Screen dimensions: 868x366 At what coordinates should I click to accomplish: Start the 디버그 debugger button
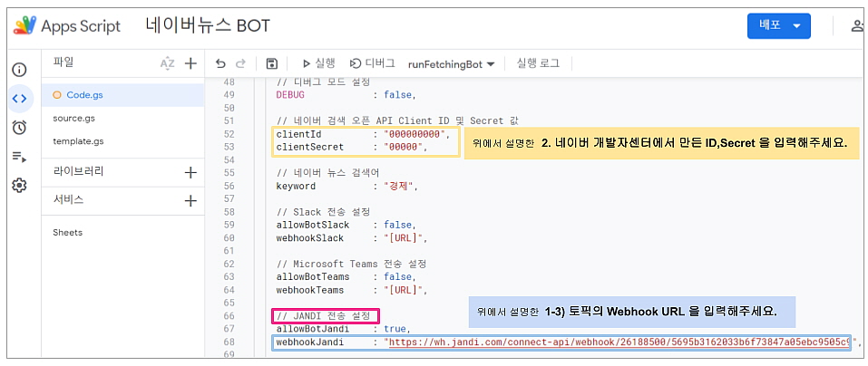click(373, 63)
